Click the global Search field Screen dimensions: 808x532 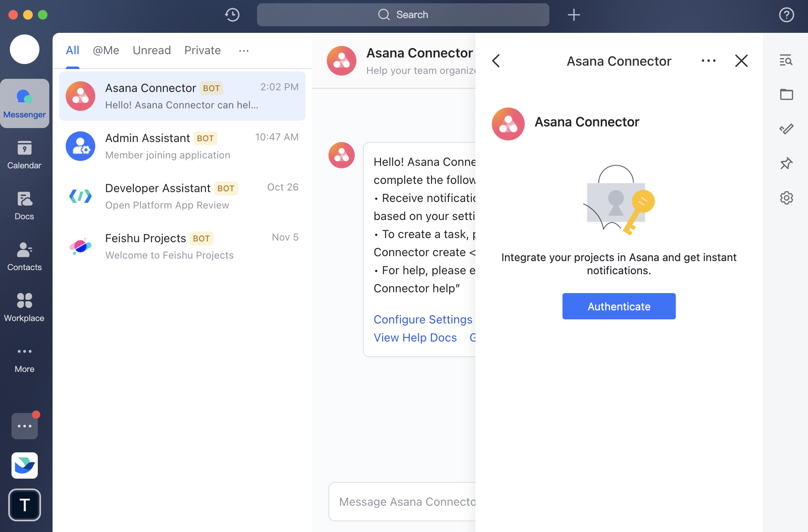[x=403, y=15]
